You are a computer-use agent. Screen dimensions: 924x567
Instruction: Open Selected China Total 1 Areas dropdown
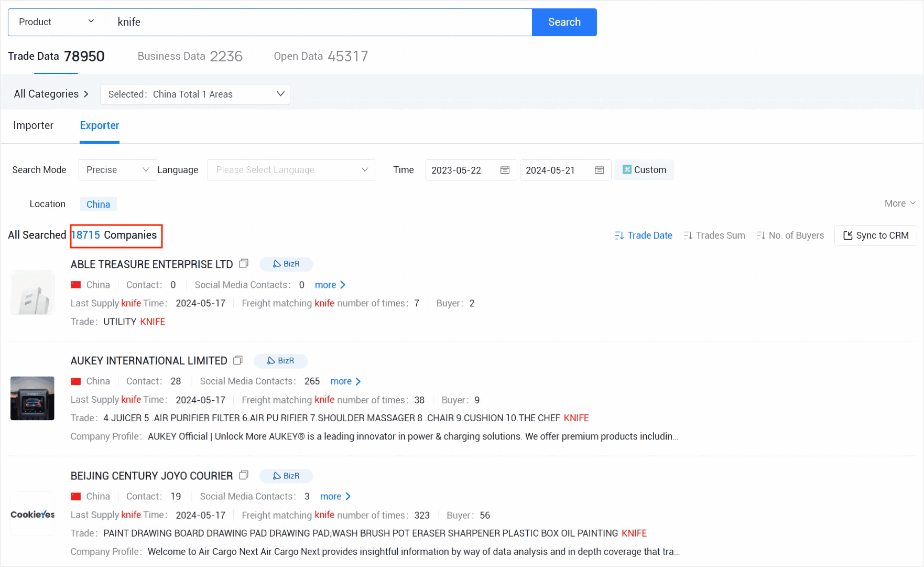coord(195,94)
